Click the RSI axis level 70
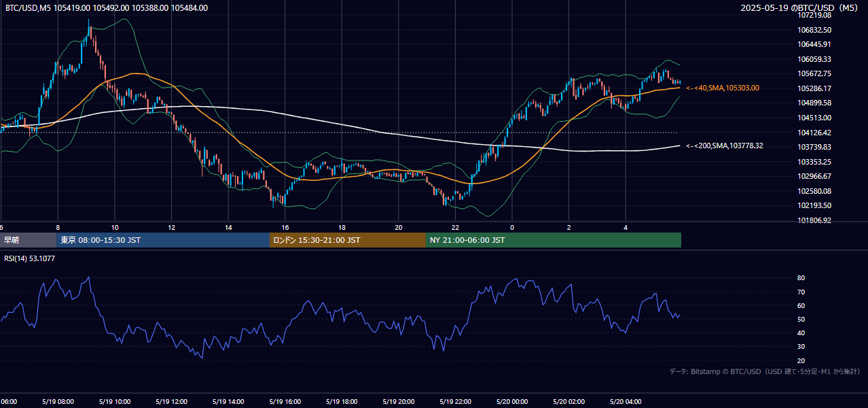The width and height of the screenshot is (868, 408). point(801,292)
